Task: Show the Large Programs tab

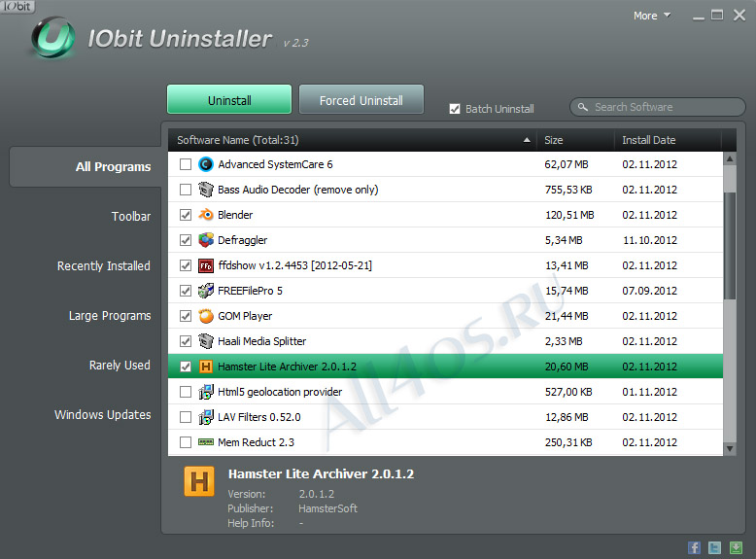Action: 110,316
